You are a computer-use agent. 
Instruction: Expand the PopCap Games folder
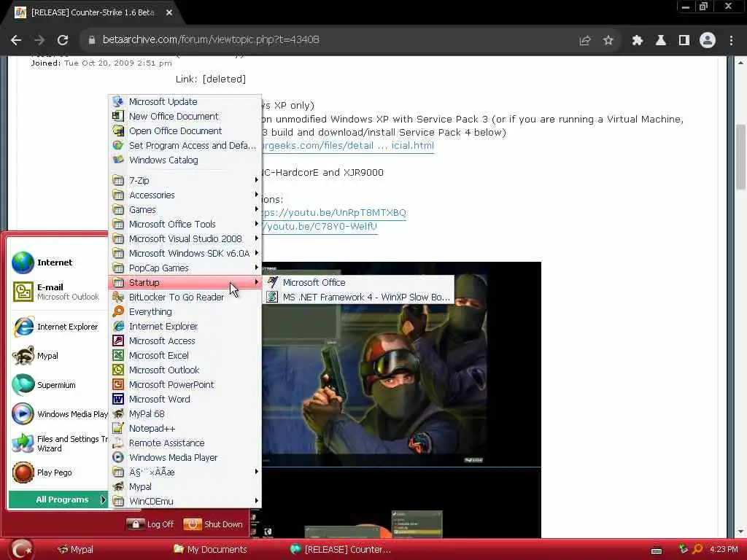pyautogui.click(x=185, y=268)
